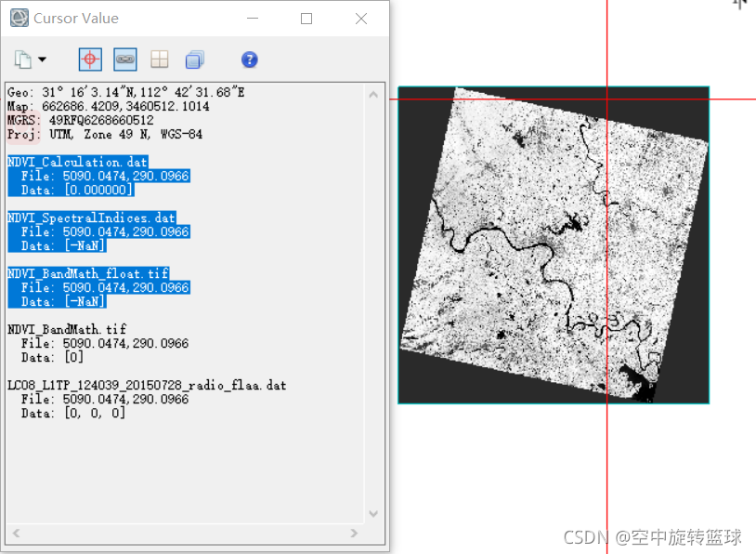
Task: Click Data [0, 0, 0] value line
Action: (72, 414)
